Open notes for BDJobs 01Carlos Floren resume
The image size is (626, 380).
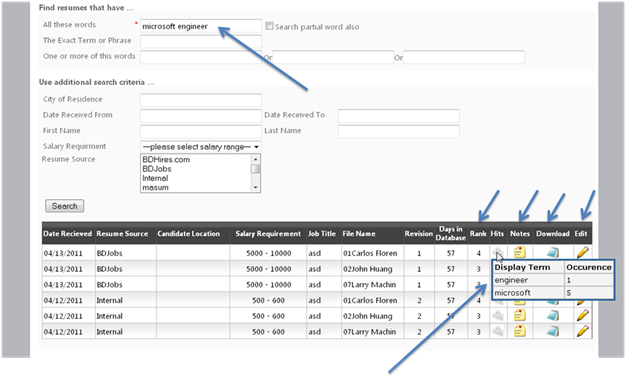coord(519,252)
